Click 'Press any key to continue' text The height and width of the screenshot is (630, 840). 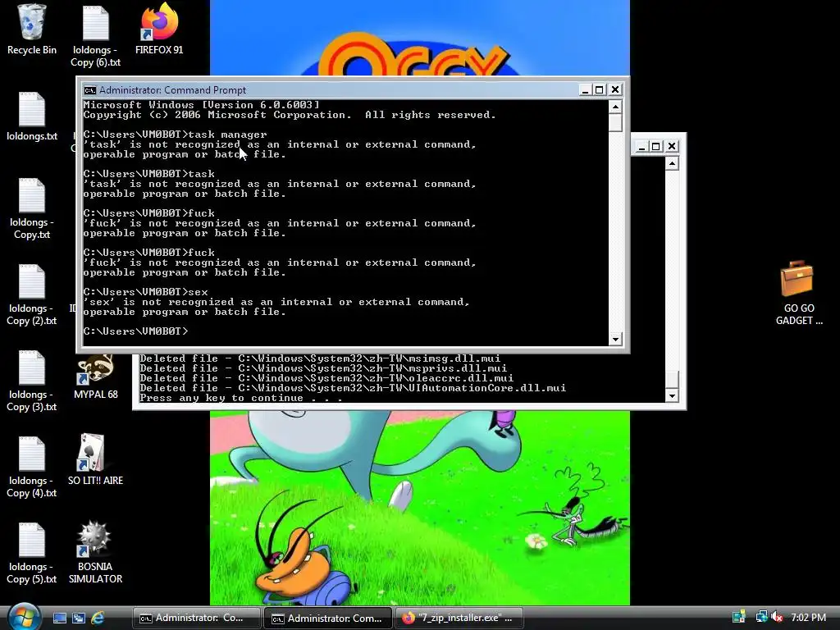[x=240, y=398]
